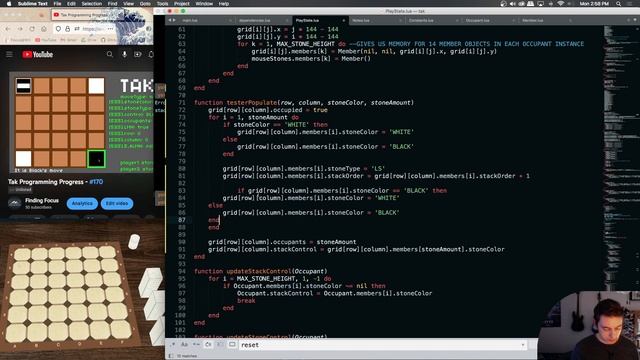Open the Selection menu
The width and height of the screenshot is (640, 360).
92,4
